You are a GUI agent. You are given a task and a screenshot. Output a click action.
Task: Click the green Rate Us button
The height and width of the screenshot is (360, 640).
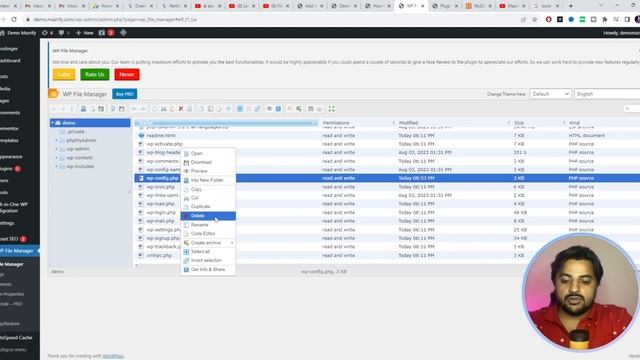95,74
